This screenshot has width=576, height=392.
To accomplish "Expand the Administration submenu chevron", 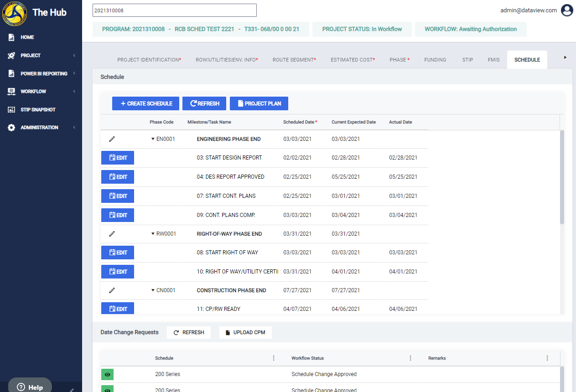I will [x=74, y=128].
